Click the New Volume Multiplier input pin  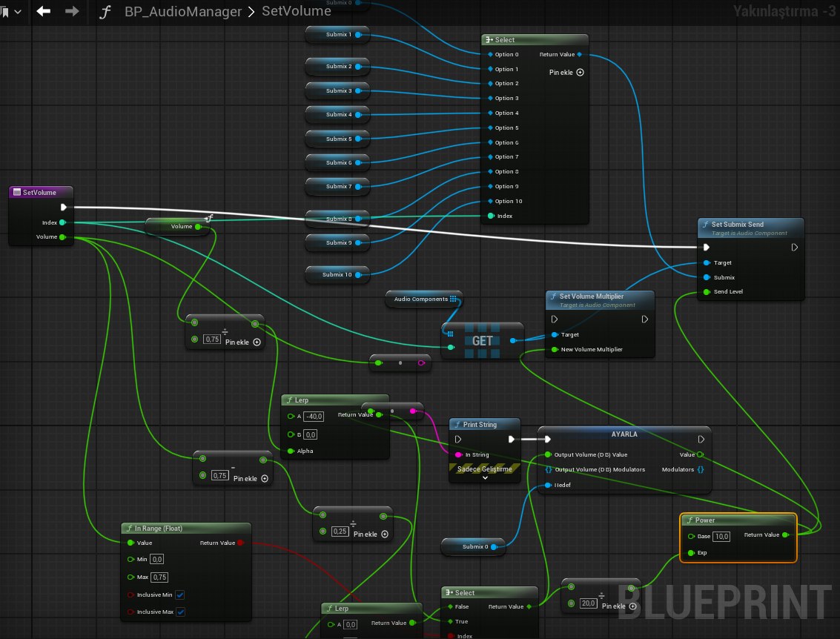555,350
